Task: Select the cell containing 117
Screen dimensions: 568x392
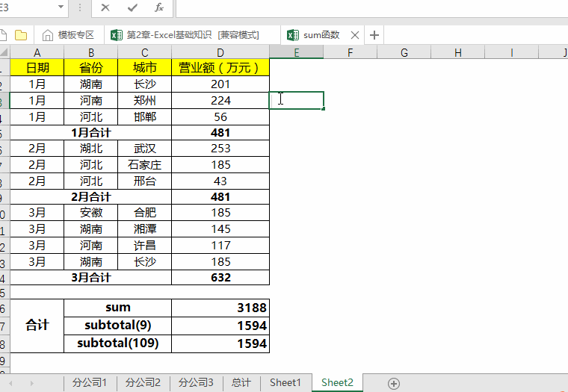Action: (220, 246)
